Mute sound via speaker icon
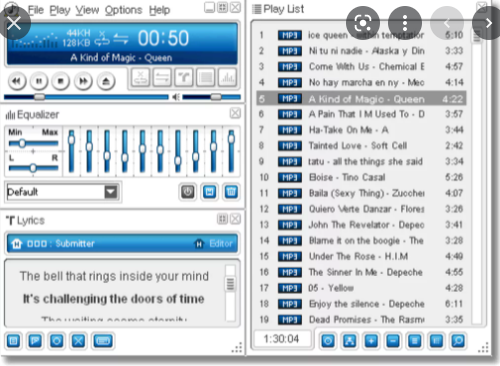This screenshot has height=366, width=500. [x=176, y=97]
